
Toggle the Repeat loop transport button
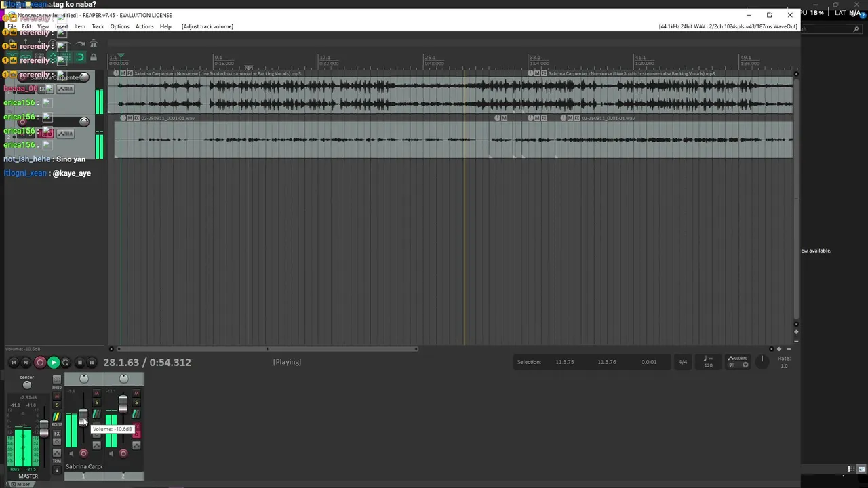66,363
